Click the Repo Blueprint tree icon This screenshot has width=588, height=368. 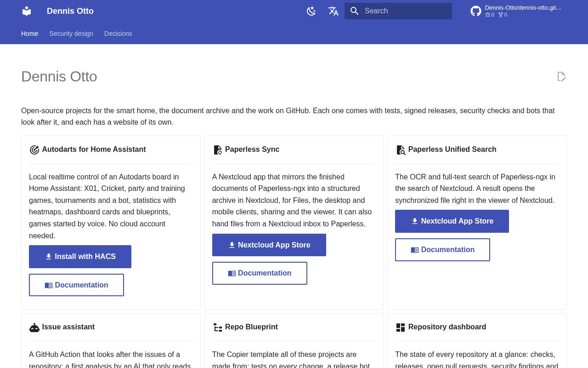pos(218,328)
